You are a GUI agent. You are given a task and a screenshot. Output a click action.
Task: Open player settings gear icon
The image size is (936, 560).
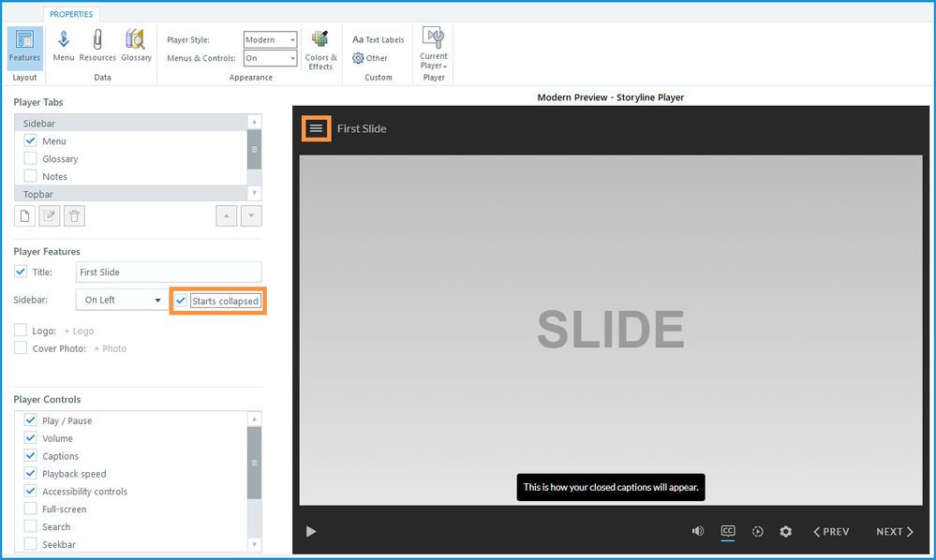tap(785, 532)
